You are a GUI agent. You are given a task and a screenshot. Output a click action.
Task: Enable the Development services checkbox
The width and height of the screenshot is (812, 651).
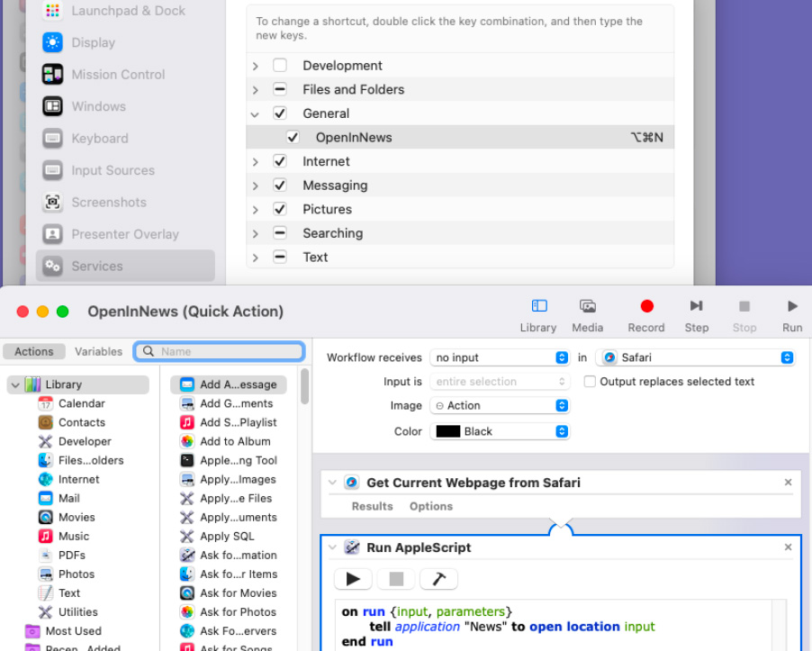280,65
